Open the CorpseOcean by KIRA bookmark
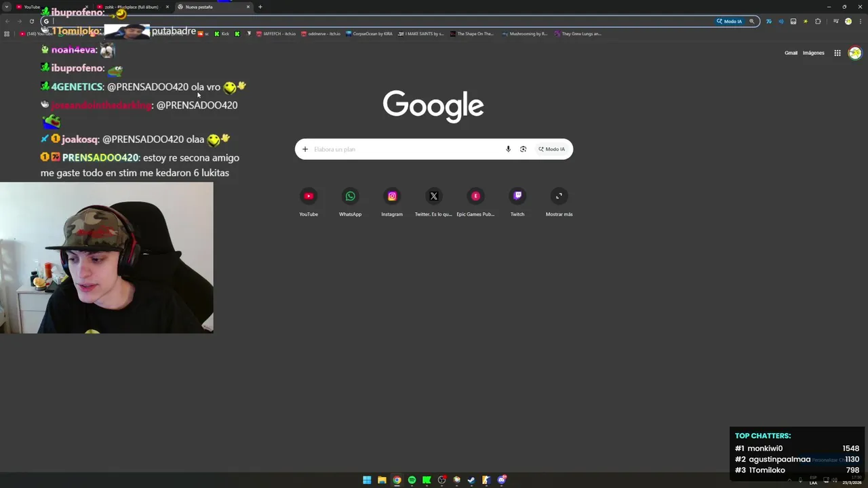 [369, 33]
